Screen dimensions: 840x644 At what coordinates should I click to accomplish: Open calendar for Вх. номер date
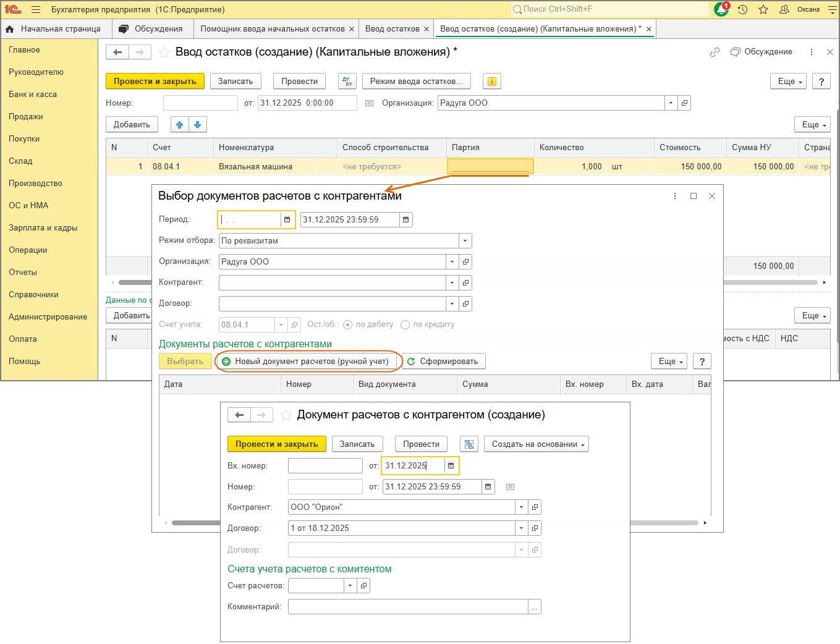pyautogui.click(x=451, y=465)
